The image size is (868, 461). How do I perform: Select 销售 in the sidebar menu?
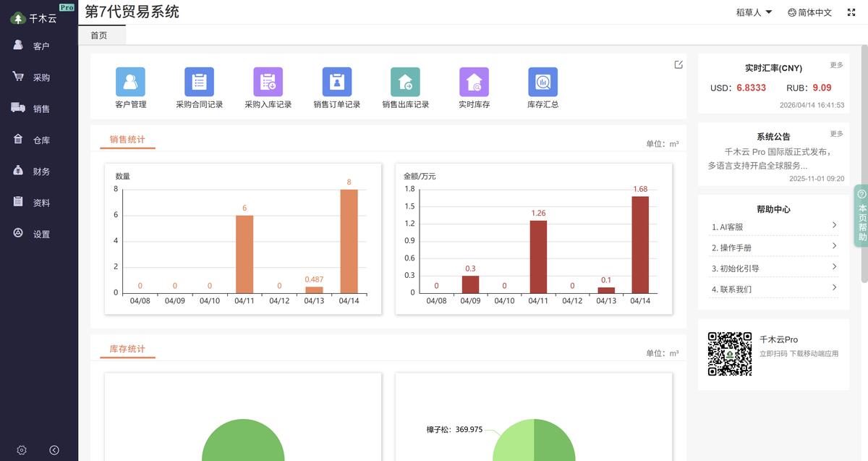41,109
